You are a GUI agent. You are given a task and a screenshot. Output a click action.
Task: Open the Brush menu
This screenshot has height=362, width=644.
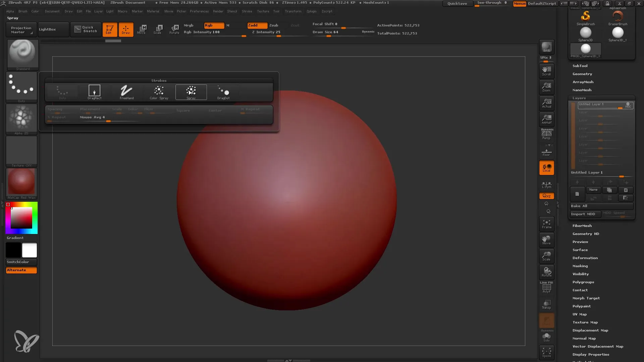pyautogui.click(x=23, y=11)
